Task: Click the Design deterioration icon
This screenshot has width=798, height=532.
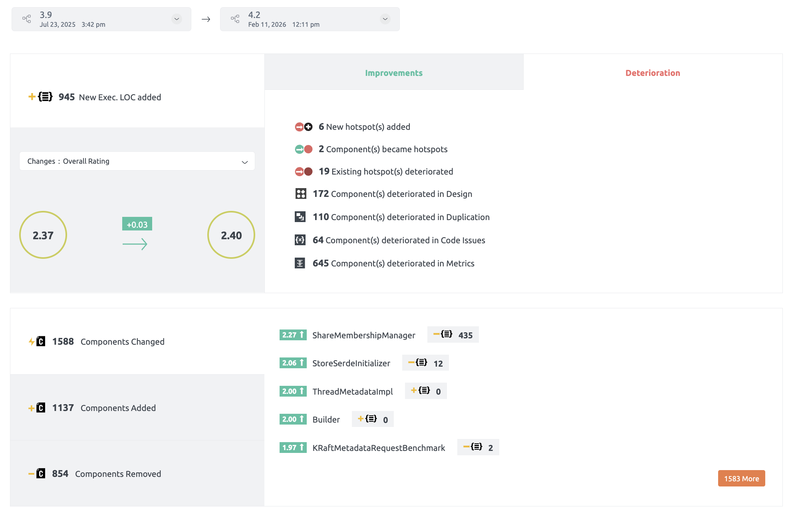Action: coord(300,194)
